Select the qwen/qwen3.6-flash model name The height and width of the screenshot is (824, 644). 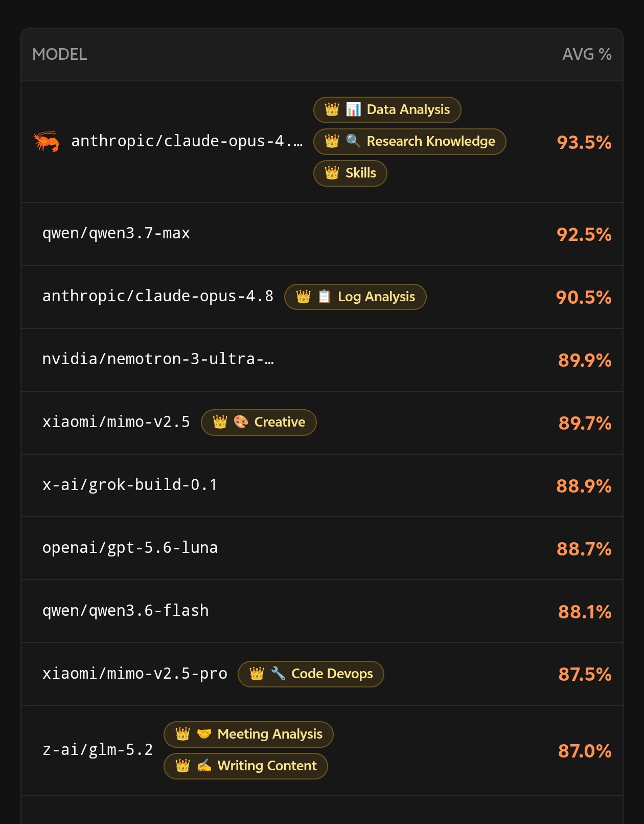(x=126, y=611)
